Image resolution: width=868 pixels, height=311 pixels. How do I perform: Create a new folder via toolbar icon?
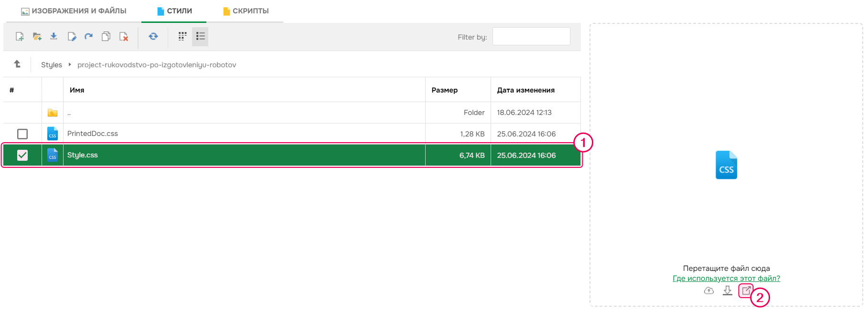(37, 37)
